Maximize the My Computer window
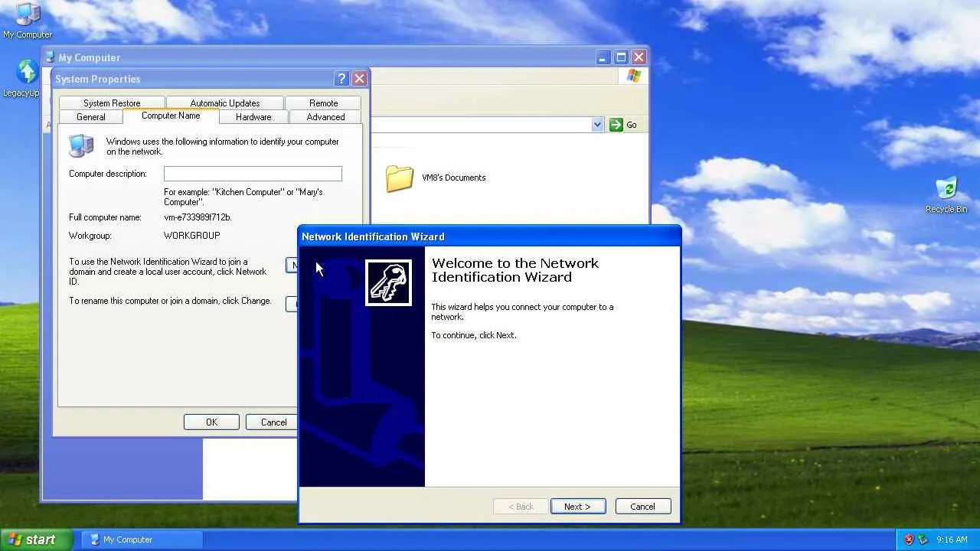Viewport: 980px width, 551px height. (621, 57)
